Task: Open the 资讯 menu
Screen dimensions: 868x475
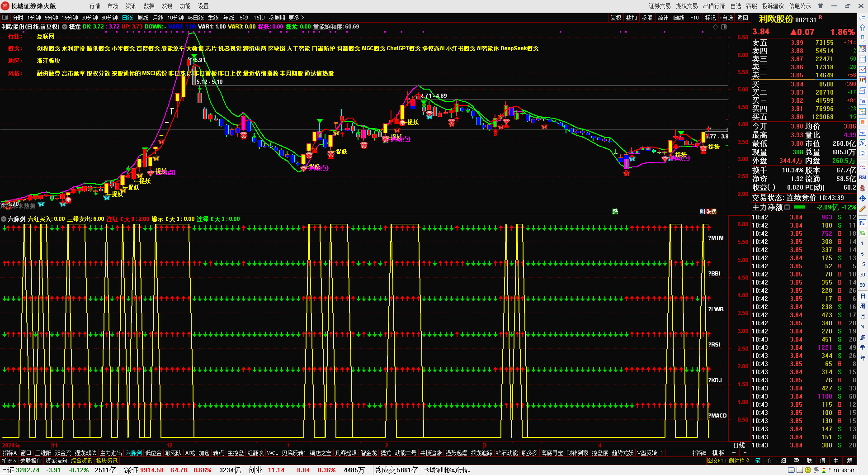Action: 131,6
